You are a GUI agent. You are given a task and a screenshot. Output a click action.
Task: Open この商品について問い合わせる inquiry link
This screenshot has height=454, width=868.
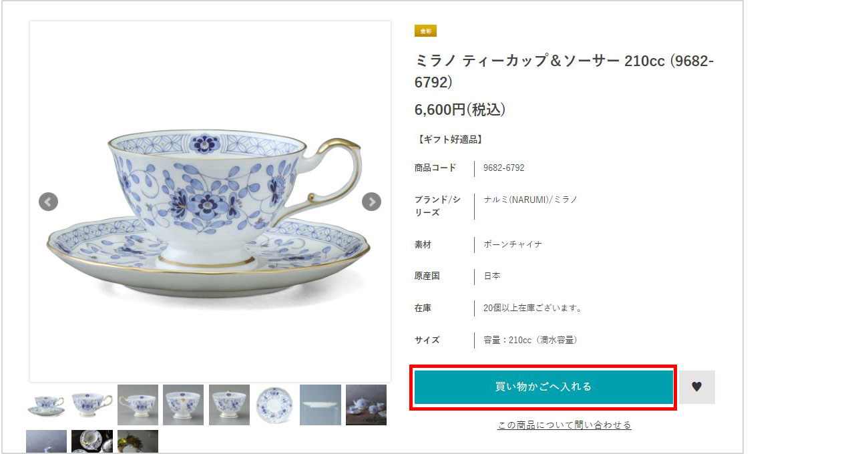[x=564, y=425]
